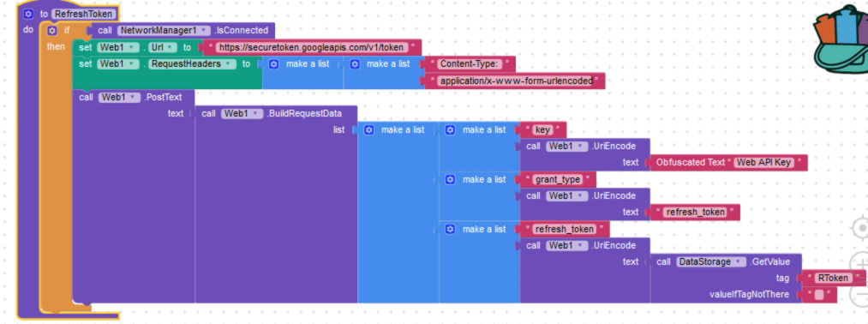Open Web1 dropdown in UriEncode under key
Screen dimensions: 868x324
(x=567, y=147)
